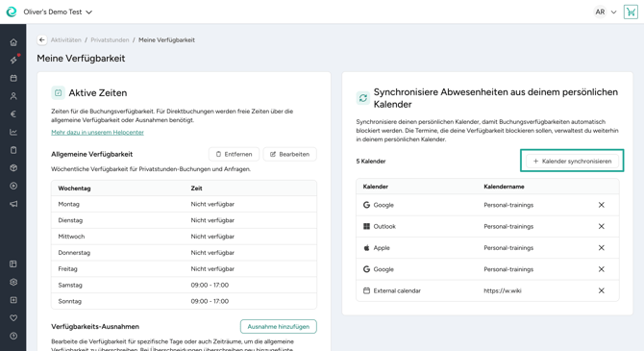
Task: Click the 5 Kalender count label
Action: (371, 162)
